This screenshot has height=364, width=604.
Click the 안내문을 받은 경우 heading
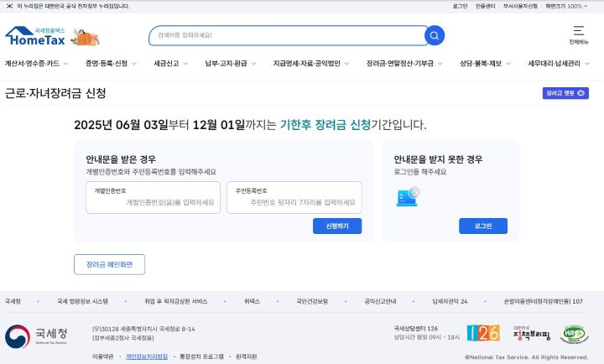(121, 159)
